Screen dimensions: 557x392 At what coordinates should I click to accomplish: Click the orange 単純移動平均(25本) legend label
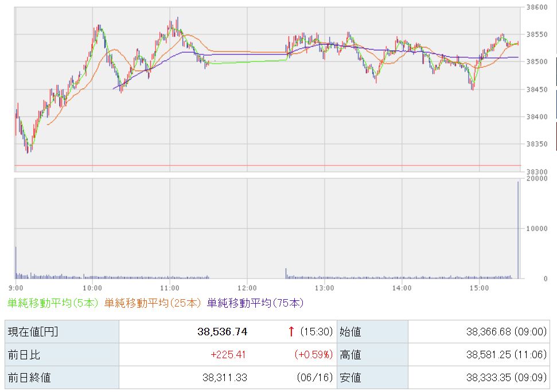(x=153, y=303)
